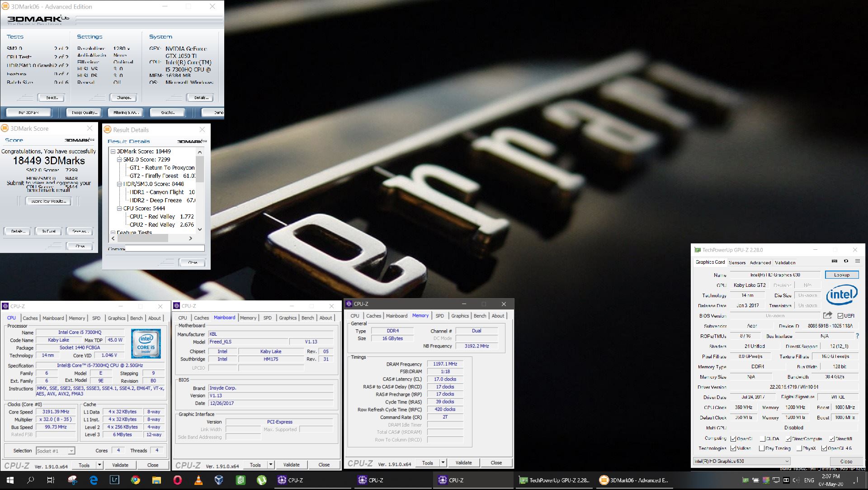Open Caches tab in CPU-Z Core i5 window
Viewport: 868px width, 490px height.
(30, 318)
